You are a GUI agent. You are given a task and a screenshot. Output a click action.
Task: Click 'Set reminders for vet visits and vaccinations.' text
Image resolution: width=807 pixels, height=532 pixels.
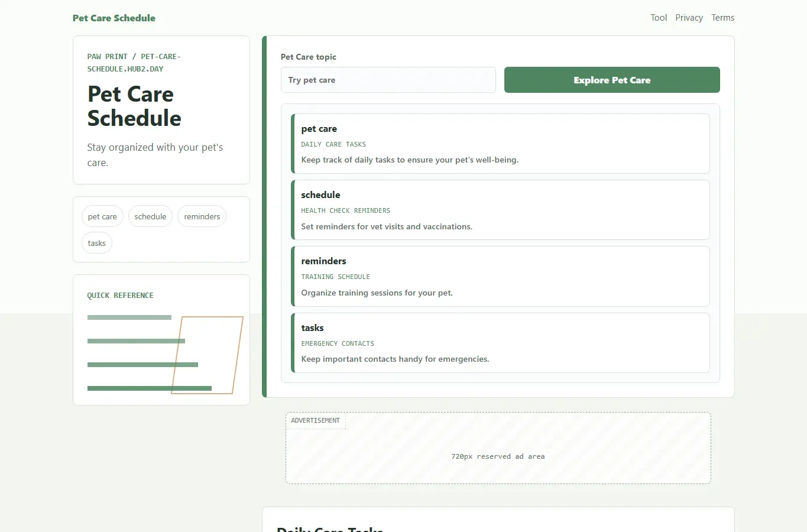pyautogui.click(x=387, y=226)
